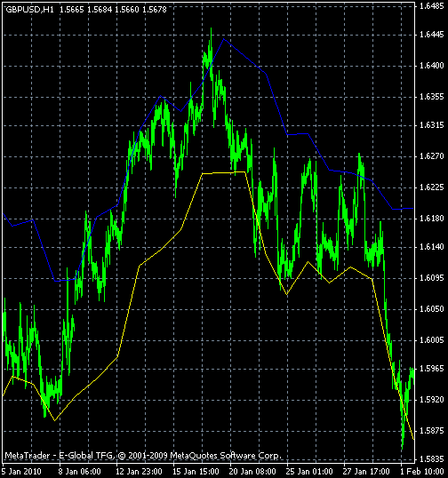Viewport: 448px width, 478px height.
Task: Click the 1.6445 price axis label
Action: 431,35
